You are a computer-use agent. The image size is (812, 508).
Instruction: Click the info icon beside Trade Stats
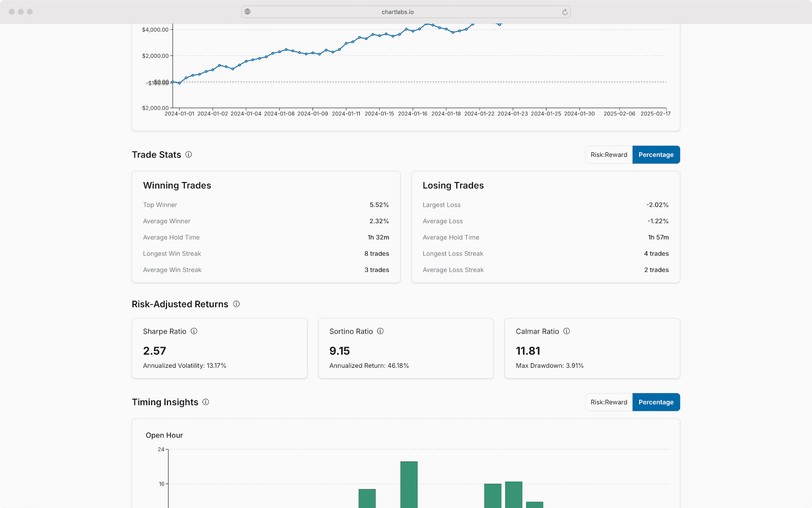click(188, 154)
